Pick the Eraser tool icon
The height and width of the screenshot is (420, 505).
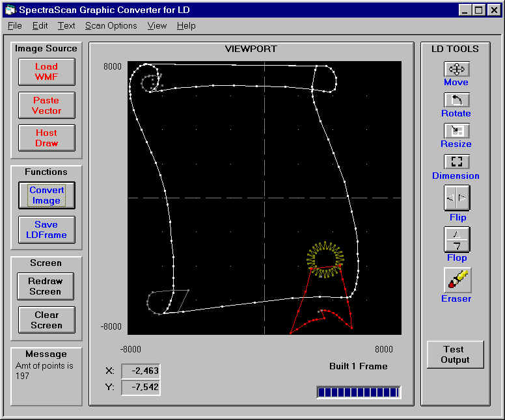pos(457,280)
